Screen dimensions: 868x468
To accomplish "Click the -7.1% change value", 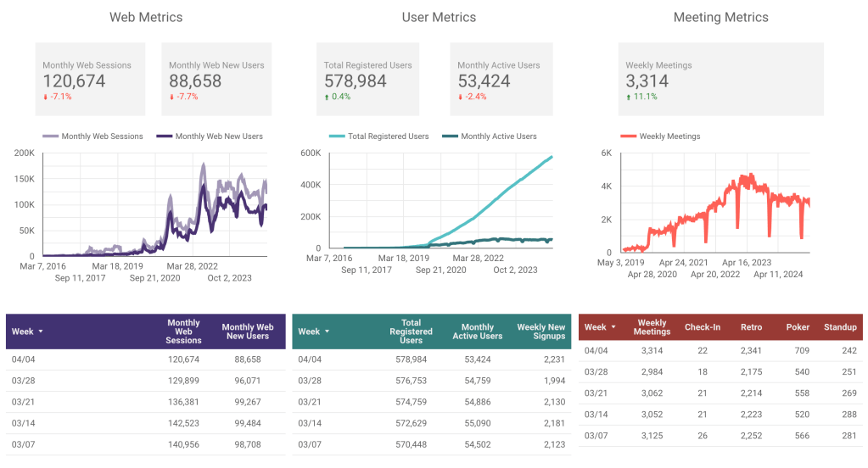I will (61, 97).
